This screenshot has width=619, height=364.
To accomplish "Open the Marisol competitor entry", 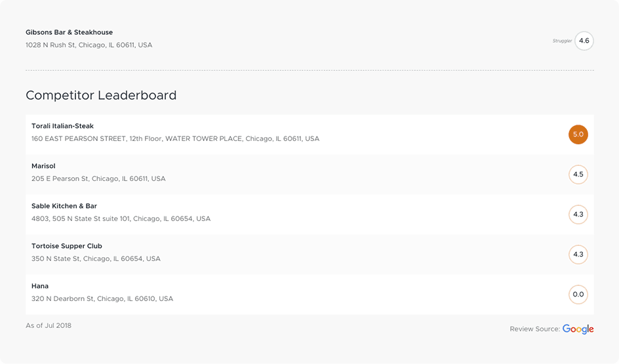I will [309, 174].
